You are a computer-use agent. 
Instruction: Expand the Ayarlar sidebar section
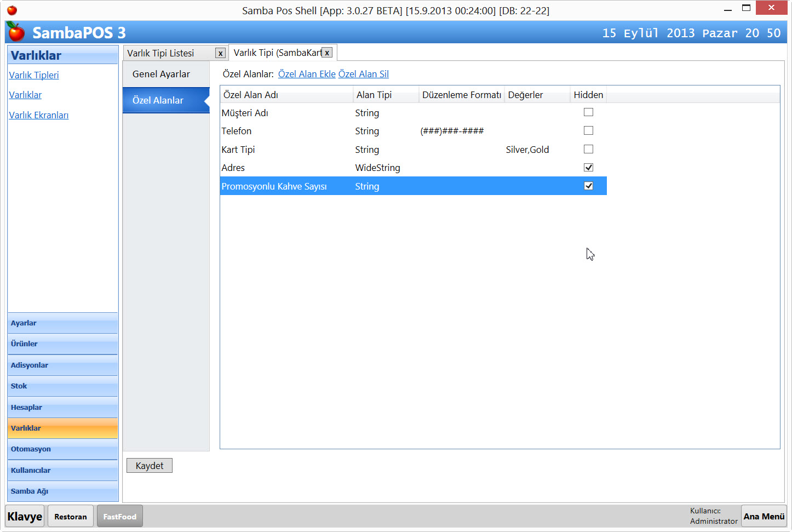point(62,323)
